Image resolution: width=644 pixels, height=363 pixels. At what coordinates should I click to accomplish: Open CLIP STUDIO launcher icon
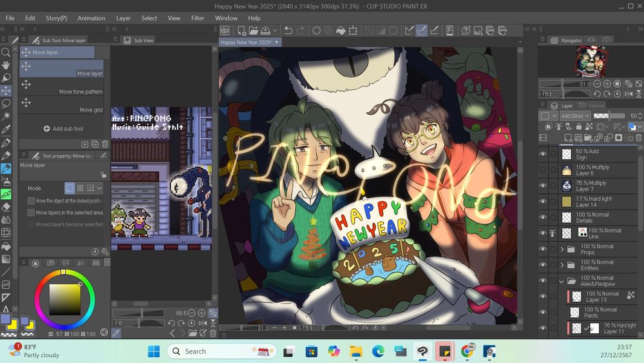(x=225, y=30)
